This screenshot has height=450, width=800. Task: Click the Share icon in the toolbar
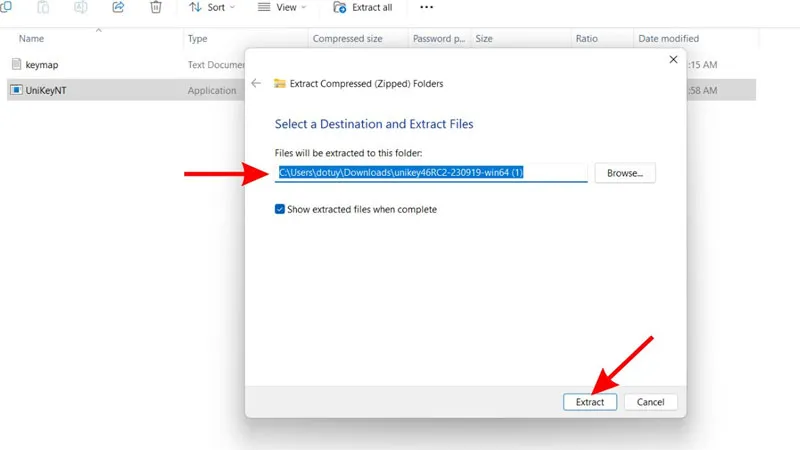tap(118, 7)
